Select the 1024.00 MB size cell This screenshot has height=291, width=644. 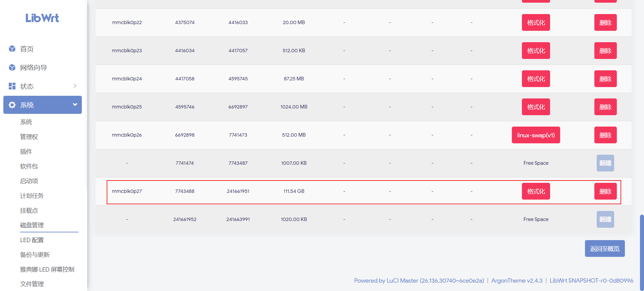(x=294, y=107)
